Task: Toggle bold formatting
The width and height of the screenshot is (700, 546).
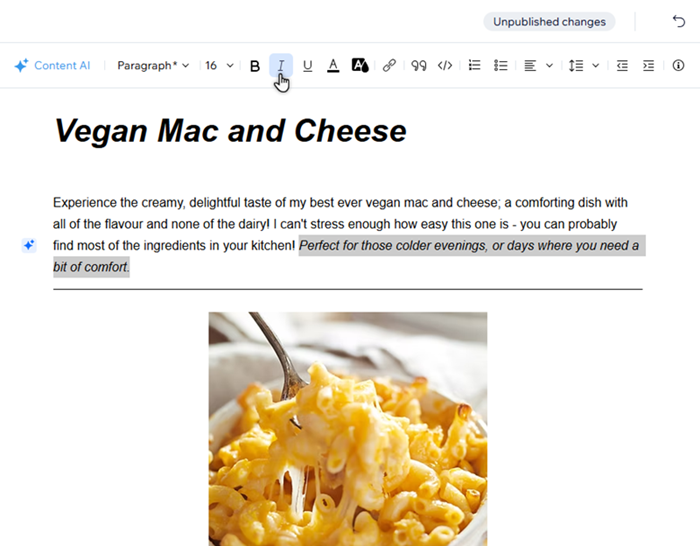Action: coord(255,66)
